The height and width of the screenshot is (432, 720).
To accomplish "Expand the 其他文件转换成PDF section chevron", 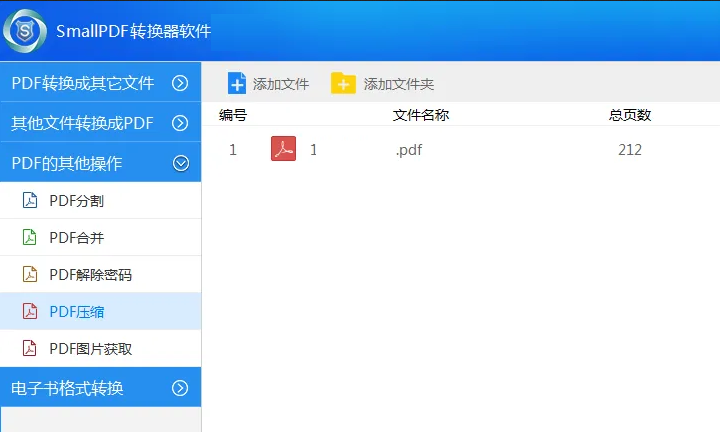I will coord(181,123).
